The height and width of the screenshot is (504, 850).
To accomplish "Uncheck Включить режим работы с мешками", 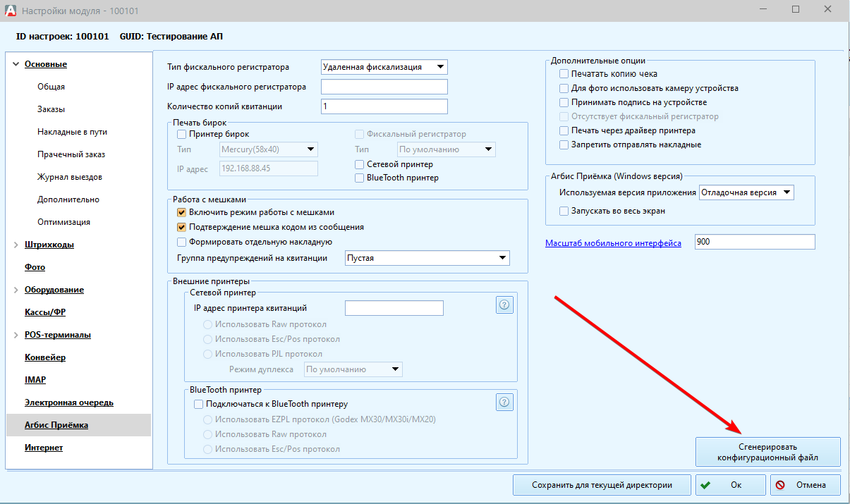I will [181, 212].
